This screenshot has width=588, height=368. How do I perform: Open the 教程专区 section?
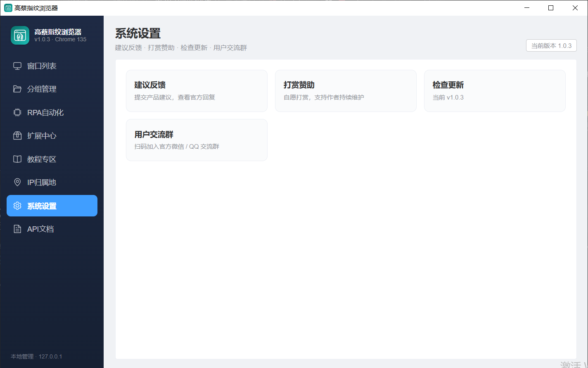(52, 159)
